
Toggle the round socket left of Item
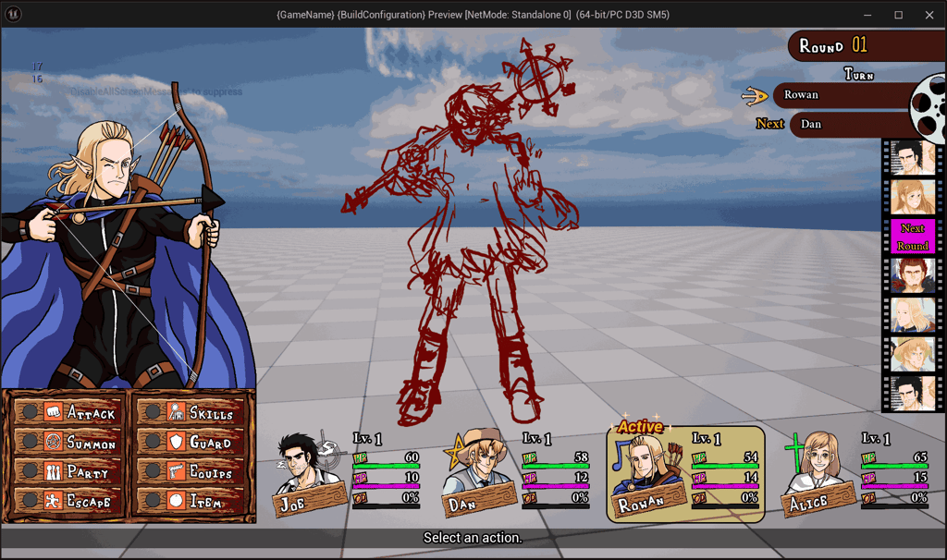(153, 500)
